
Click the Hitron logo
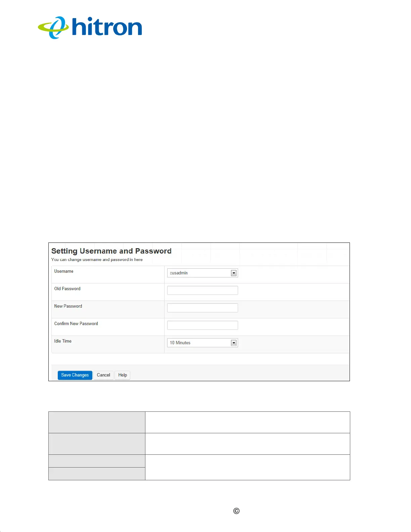pos(90,28)
